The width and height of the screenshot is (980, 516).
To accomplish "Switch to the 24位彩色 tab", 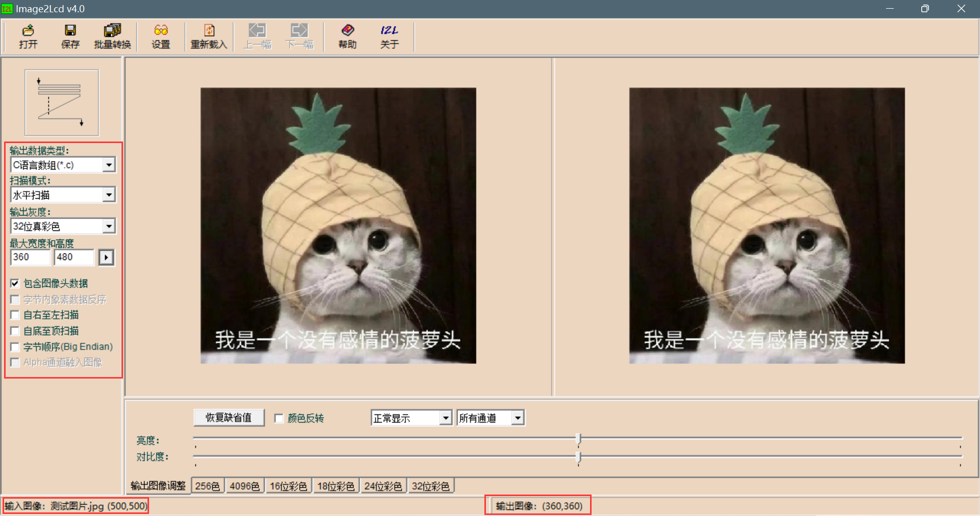I will (x=383, y=486).
